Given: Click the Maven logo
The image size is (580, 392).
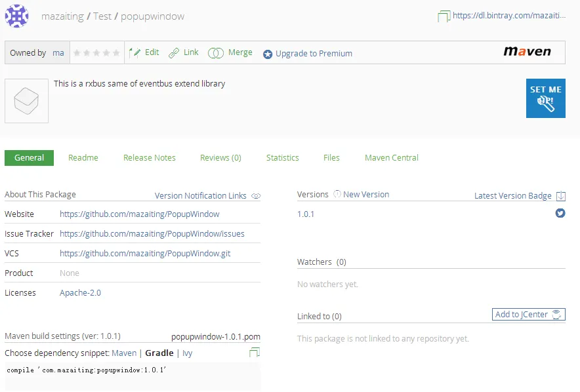Looking at the screenshot, I should (x=527, y=51).
